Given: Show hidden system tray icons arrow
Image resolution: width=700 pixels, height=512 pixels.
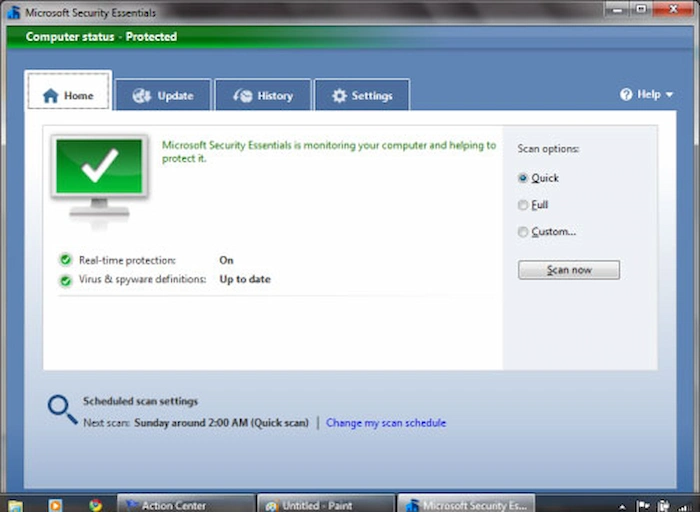Looking at the screenshot, I should click(622, 507).
